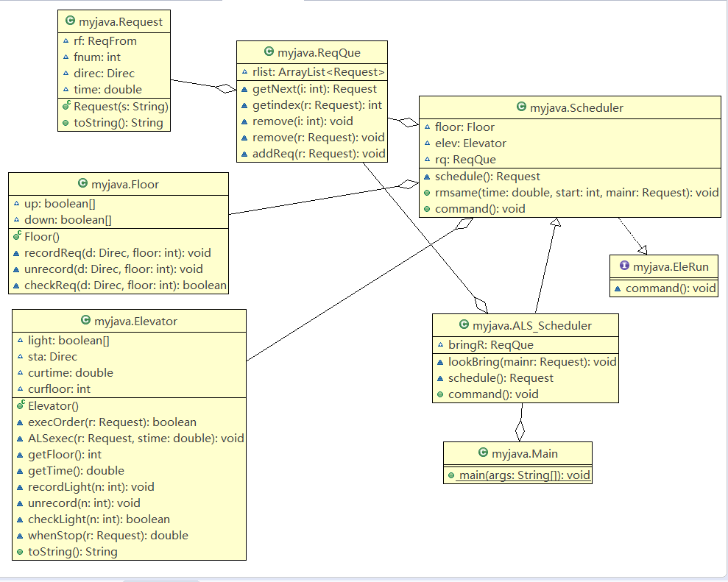
Task: Click the method icon beside schedule() in Scheduler
Action: click(x=427, y=177)
